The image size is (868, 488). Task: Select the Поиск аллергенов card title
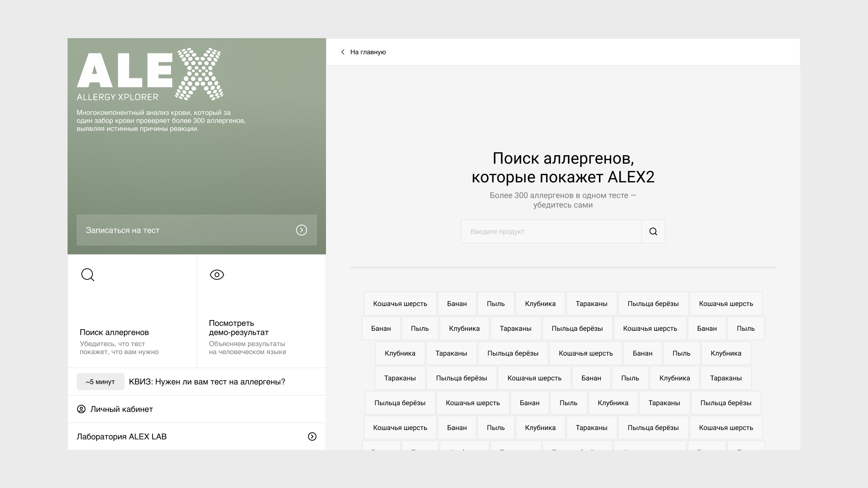[114, 332]
